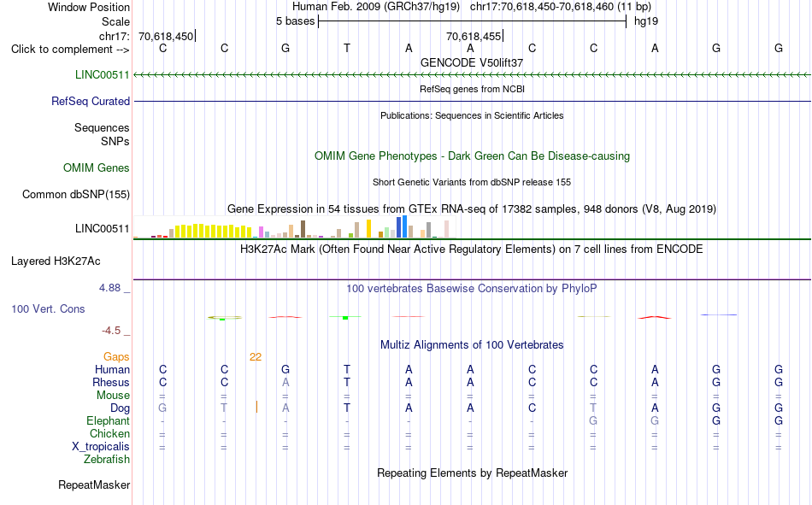The height and width of the screenshot is (505, 812).
Task: Click the SNPs track label
Action: (x=115, y=141)
